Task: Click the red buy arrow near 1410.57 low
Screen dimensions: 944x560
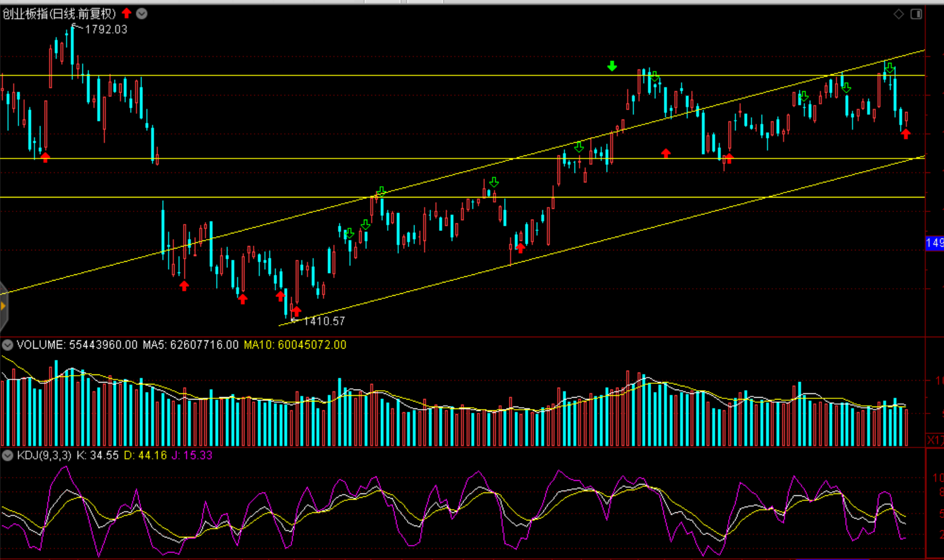Action: [296, 311]
